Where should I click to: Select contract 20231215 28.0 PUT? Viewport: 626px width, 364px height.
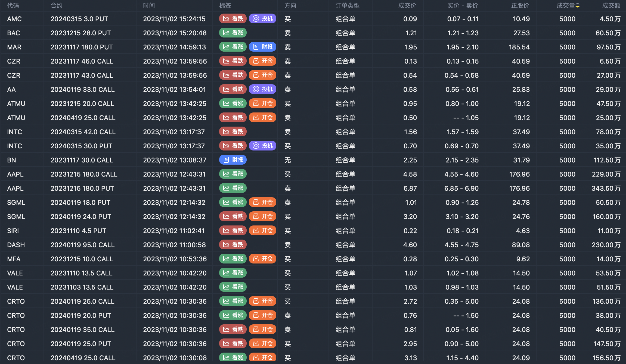coord(81,33)
